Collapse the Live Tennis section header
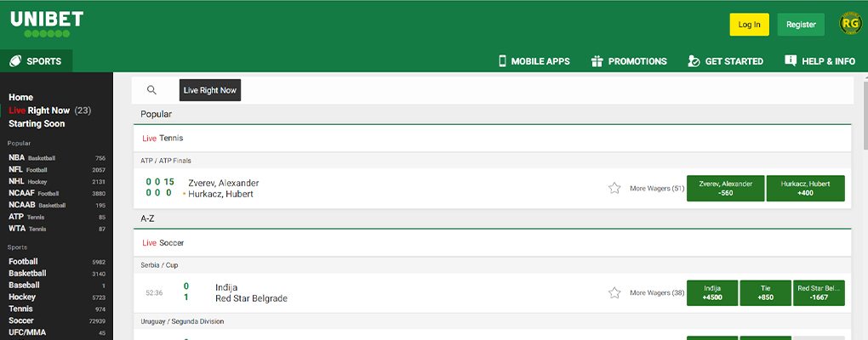 492,139
